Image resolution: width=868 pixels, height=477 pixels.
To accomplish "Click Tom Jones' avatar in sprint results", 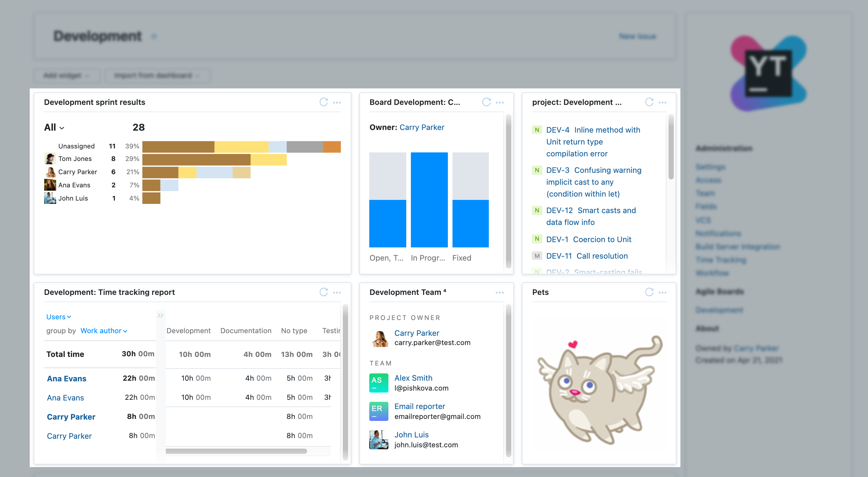I will coord(50,158).
